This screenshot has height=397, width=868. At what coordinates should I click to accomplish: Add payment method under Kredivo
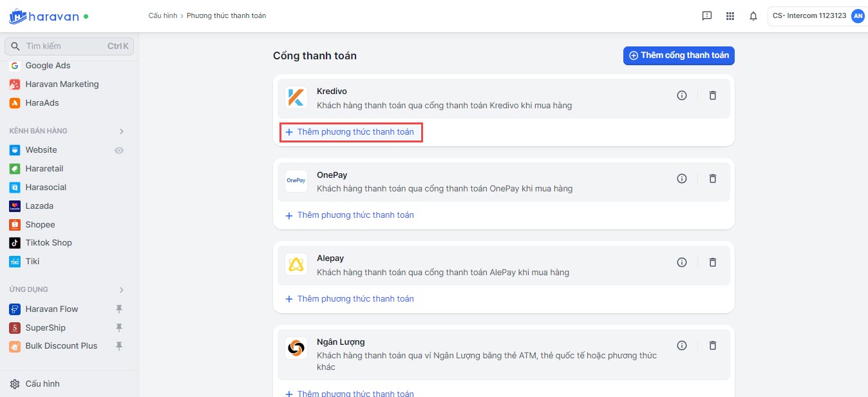[351, 131]
